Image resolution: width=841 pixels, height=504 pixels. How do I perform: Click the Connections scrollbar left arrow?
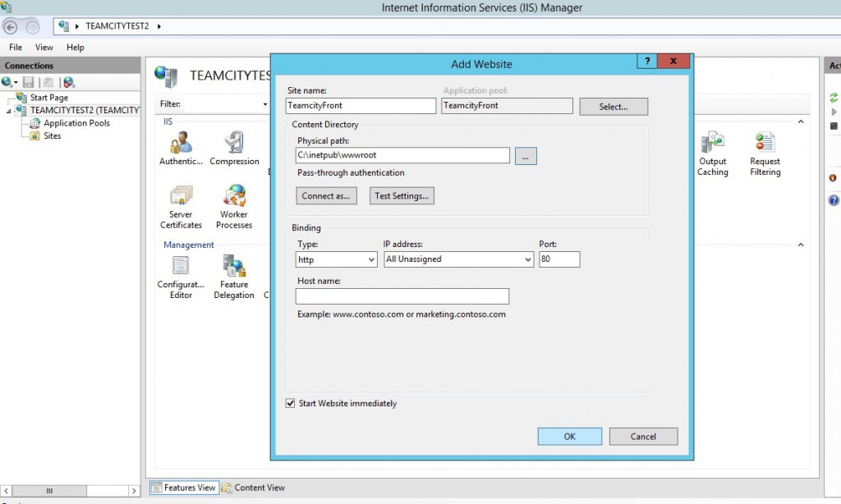click(7, 491)
